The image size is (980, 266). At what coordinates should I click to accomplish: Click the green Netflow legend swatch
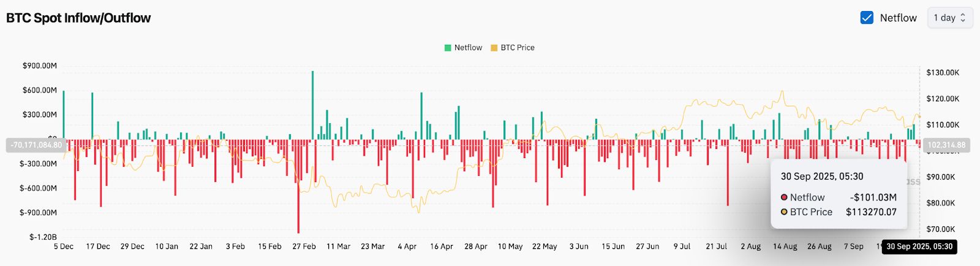(448, 48)
